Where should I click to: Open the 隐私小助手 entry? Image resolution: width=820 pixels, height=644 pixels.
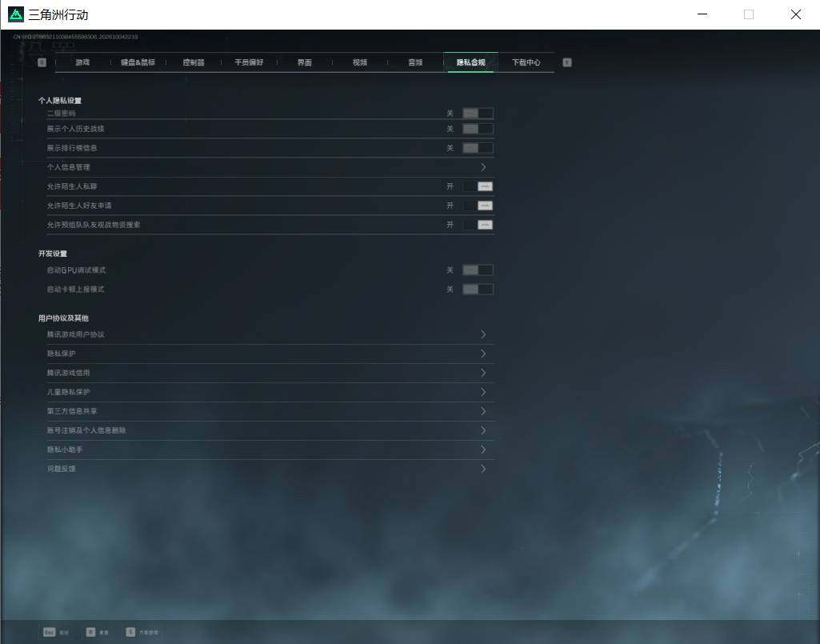tap(270, 450)
